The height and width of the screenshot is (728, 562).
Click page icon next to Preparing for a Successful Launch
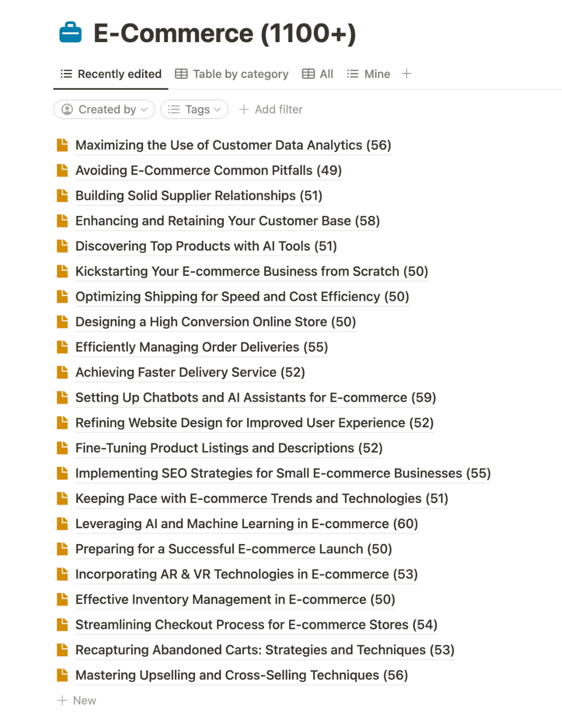point(62,549)
